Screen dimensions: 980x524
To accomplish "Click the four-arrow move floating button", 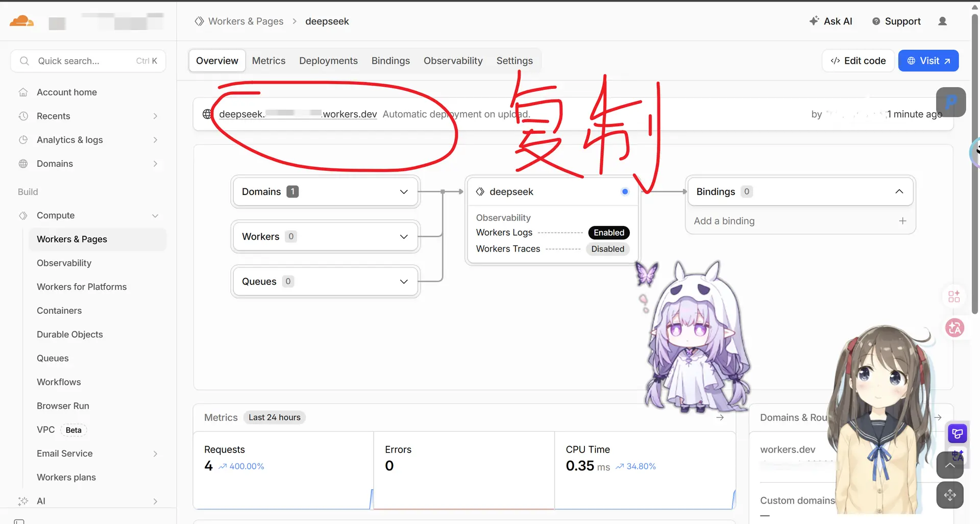I will point(950,495).
